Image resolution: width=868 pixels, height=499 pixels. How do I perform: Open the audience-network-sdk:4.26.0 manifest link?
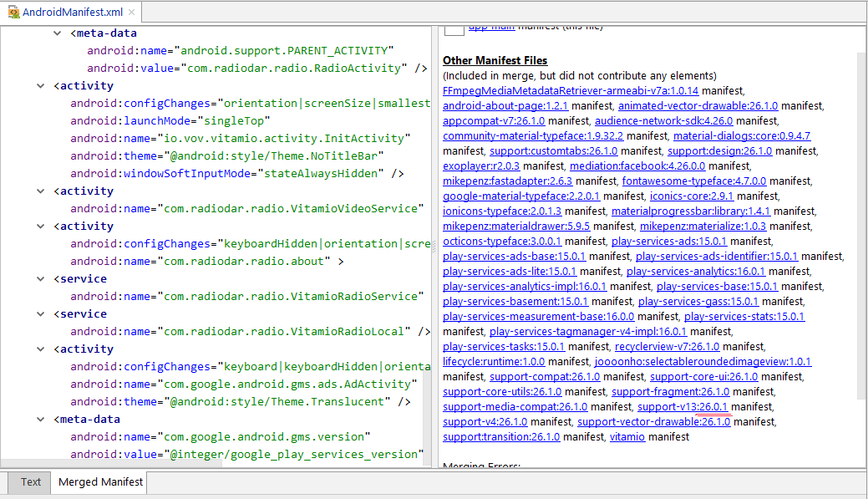coord(663,120)
